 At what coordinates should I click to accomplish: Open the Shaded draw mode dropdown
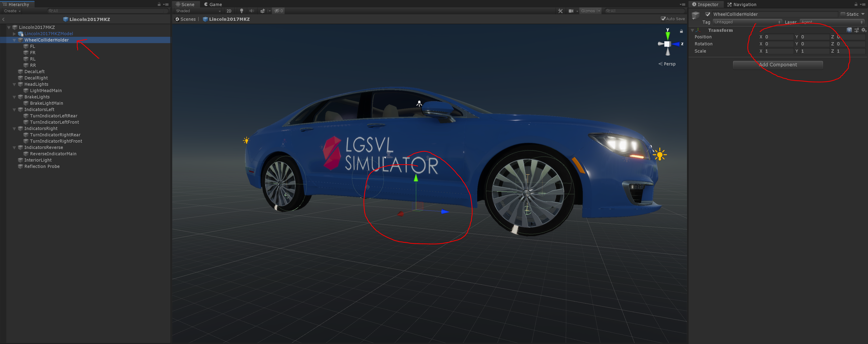pyautogui.click(x=198, y=11)
